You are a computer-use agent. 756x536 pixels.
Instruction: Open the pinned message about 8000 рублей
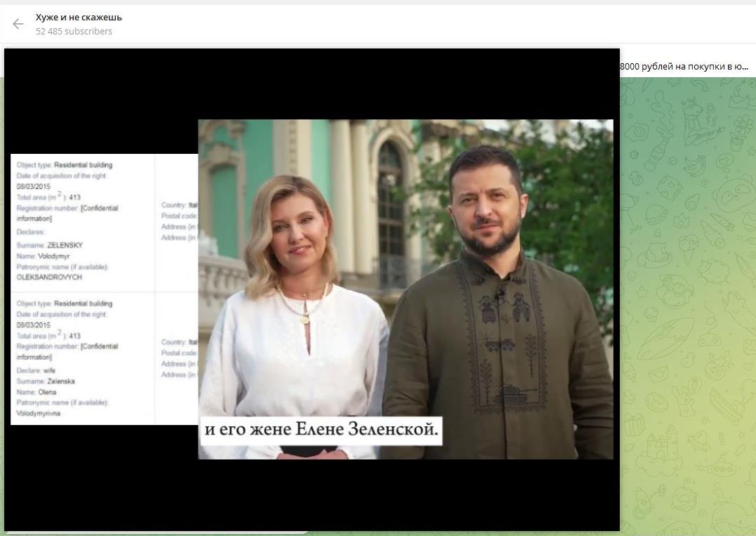click(x=684, y=67)
